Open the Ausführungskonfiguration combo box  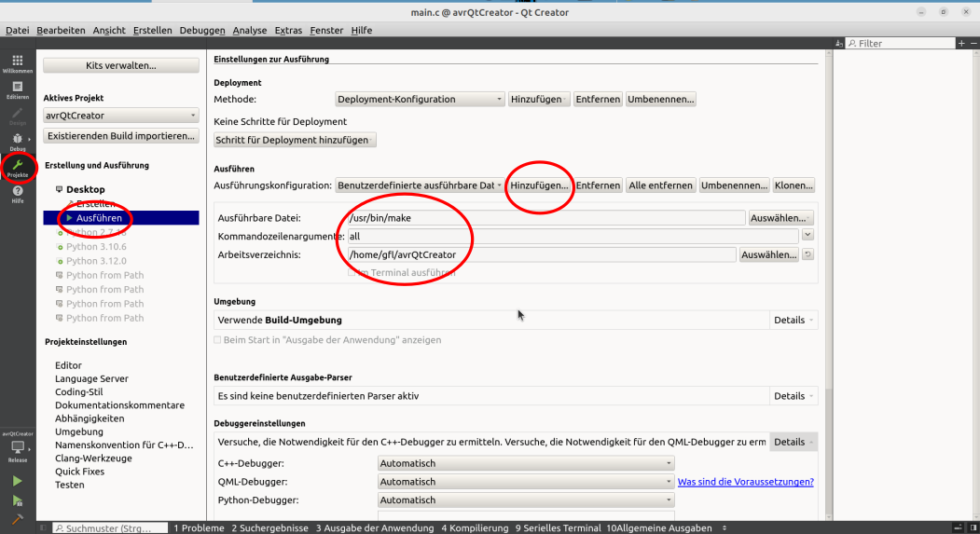420,185
